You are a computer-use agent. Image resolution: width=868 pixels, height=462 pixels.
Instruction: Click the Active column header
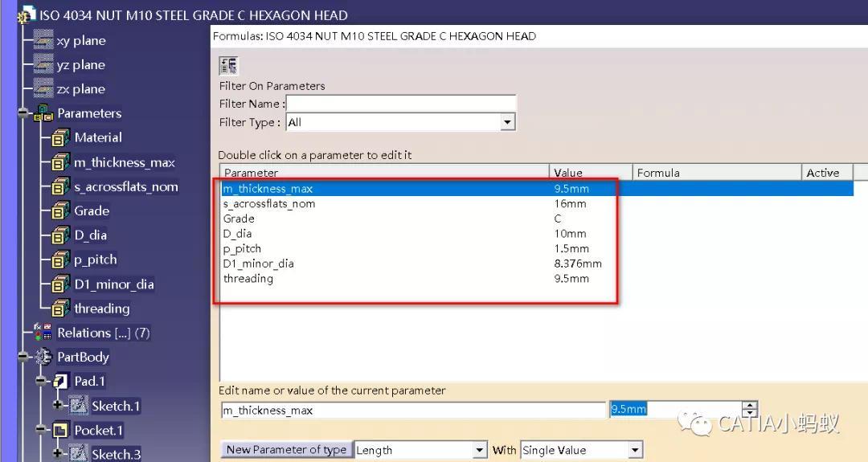click(827, 173)
